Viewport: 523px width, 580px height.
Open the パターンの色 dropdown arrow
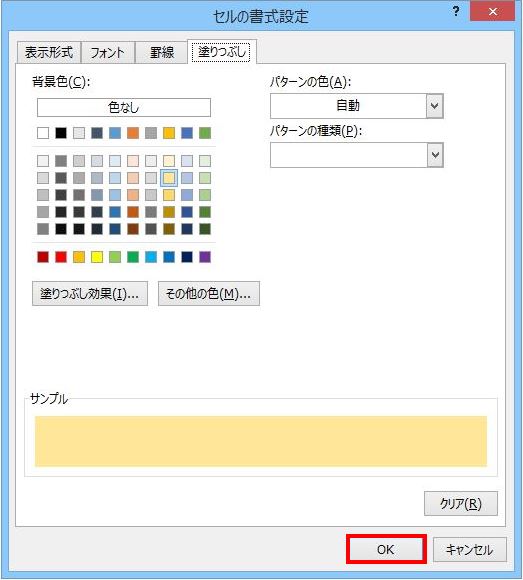click(x=435, y=106)
